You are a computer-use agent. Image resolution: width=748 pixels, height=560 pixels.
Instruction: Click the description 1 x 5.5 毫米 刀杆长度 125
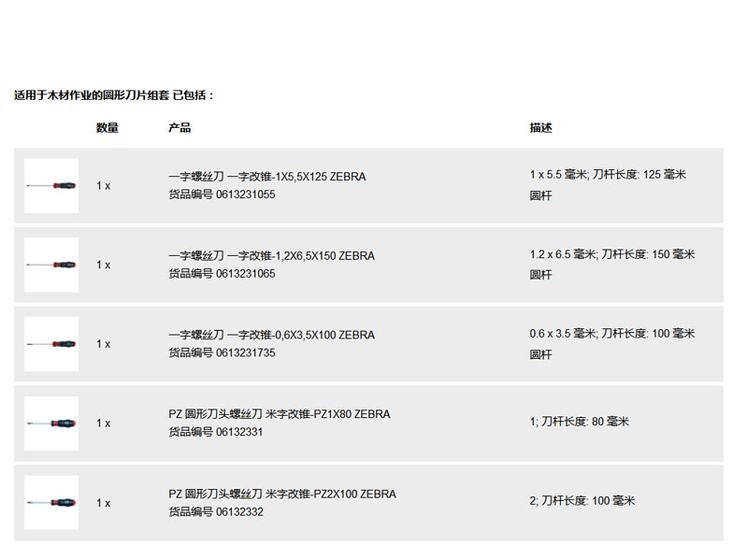coord(608,175)
